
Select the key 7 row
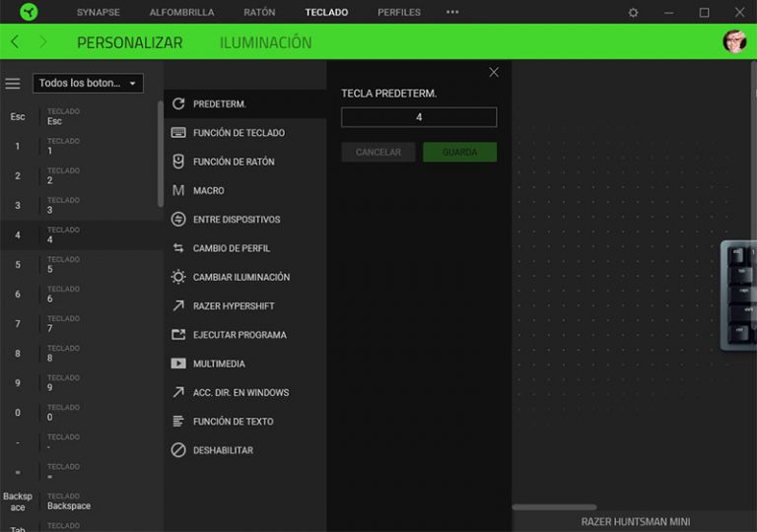80,323
